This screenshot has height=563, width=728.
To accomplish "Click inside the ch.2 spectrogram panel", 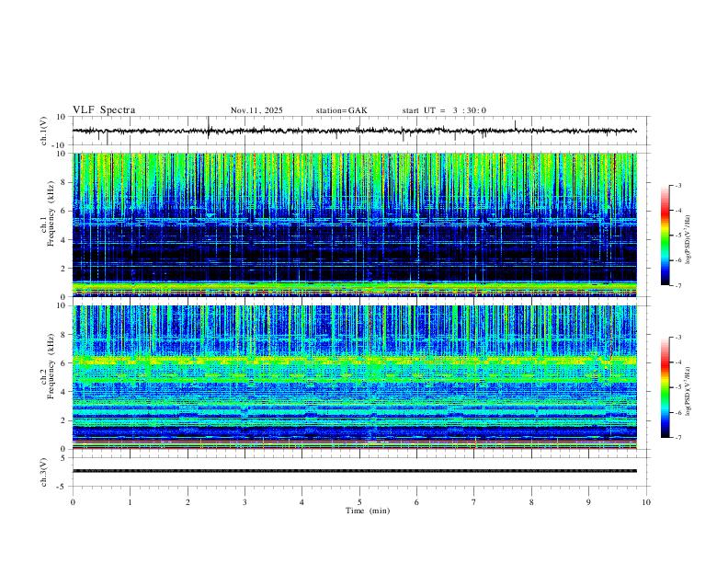I will click(x=354, y=377).
